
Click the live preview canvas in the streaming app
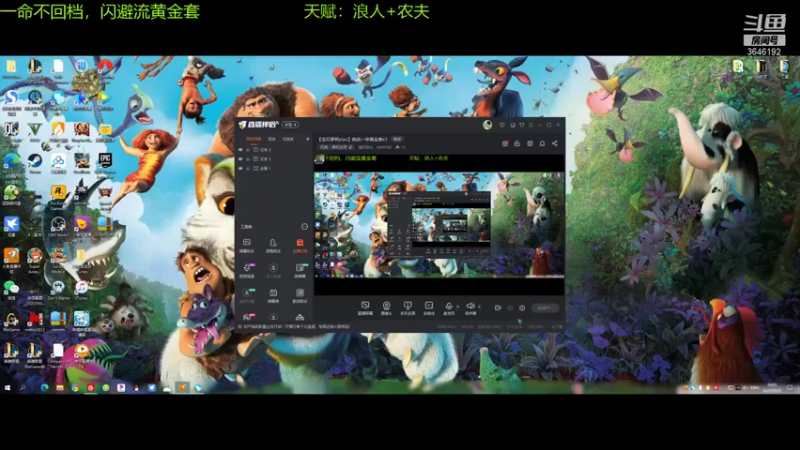pyautogui.click(x=439, y=225)
